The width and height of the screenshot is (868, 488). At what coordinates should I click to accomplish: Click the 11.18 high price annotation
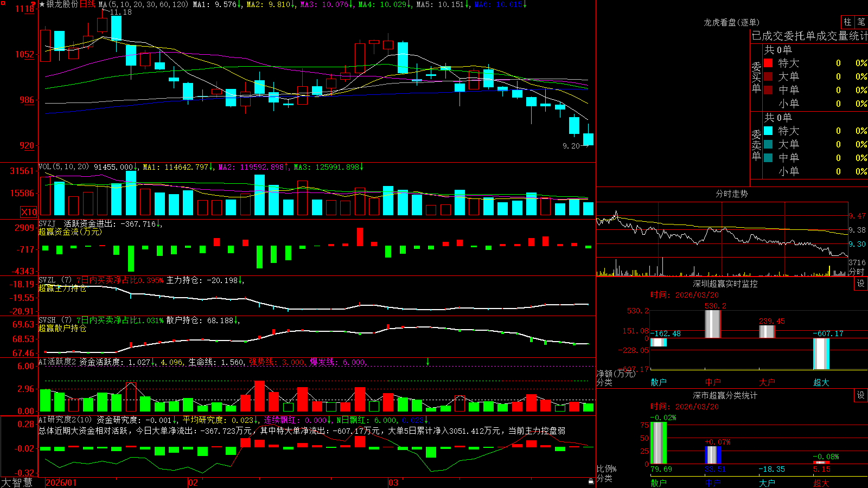click(121, 12)
